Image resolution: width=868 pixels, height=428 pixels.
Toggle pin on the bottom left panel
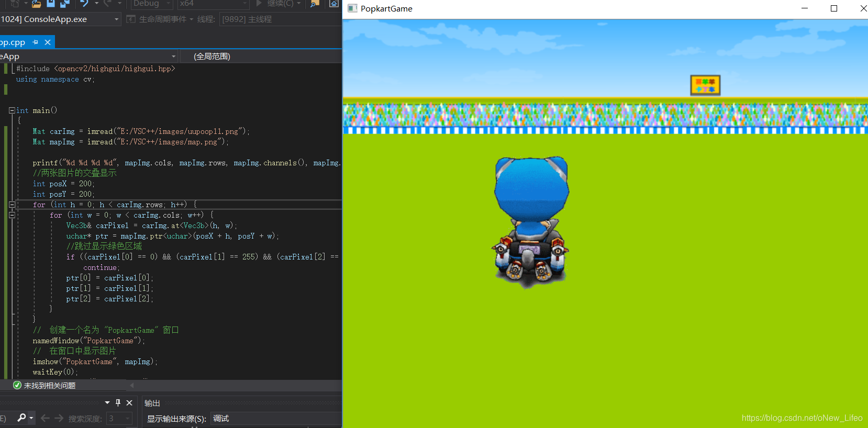(x=118, y=403)
